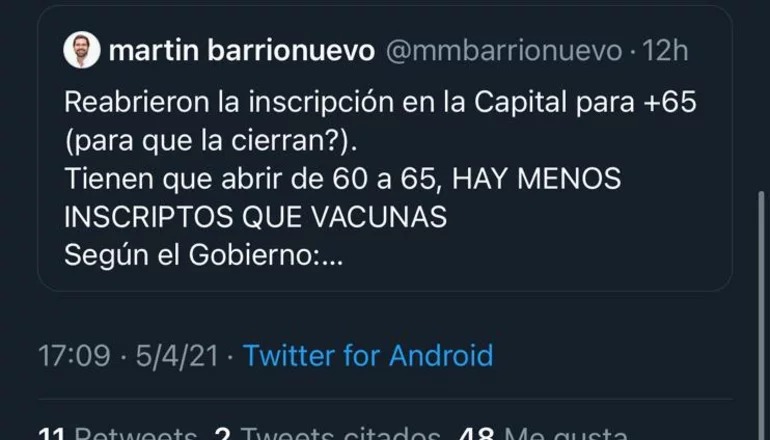Click the vertical scrollbar thumb

(x=761, y=314)
